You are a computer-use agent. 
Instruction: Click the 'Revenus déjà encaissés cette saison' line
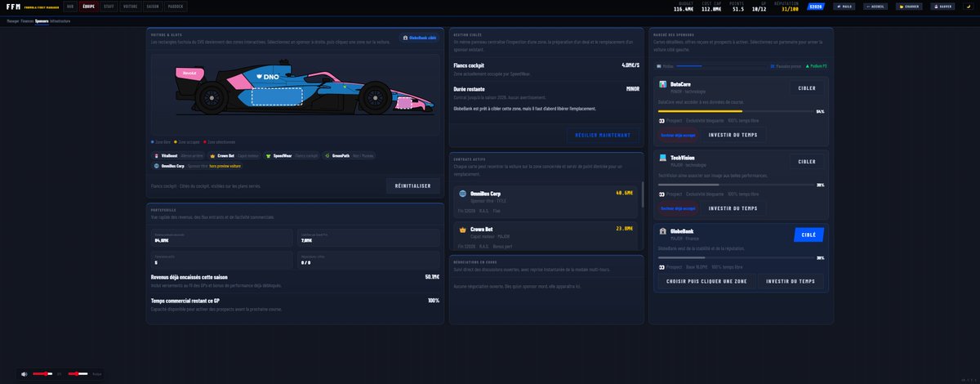pos(295,280)
